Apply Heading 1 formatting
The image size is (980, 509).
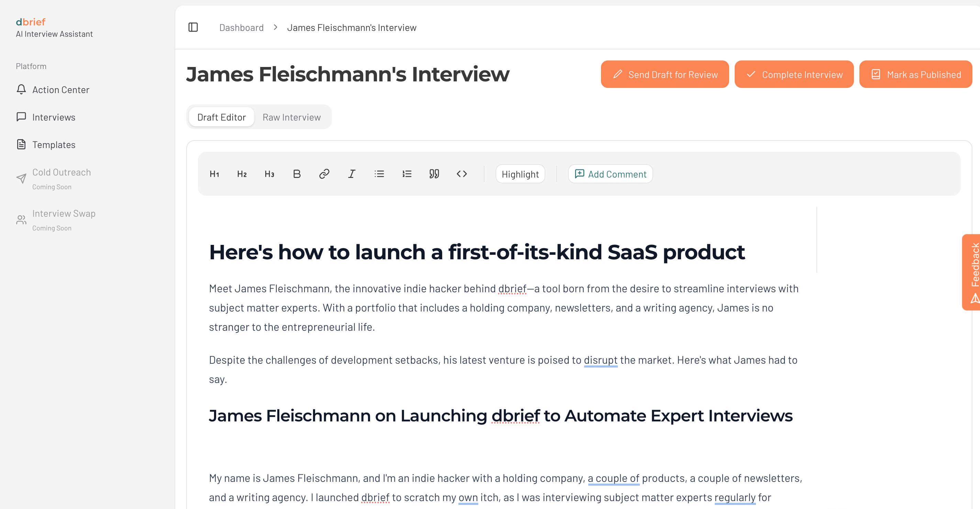pos(214,174)
